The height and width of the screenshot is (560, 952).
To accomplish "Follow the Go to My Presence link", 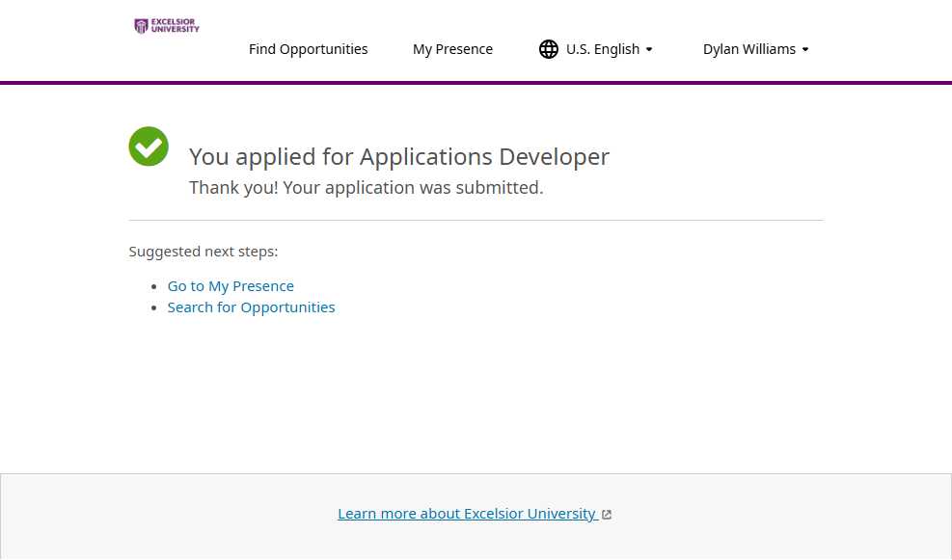I will point(231,286).
